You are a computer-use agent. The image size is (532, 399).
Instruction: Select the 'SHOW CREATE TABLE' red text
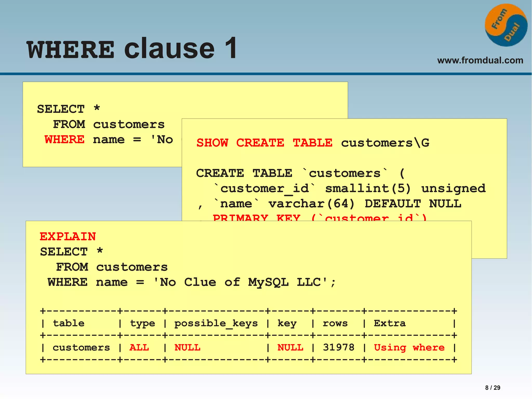(x=264, y=143)
